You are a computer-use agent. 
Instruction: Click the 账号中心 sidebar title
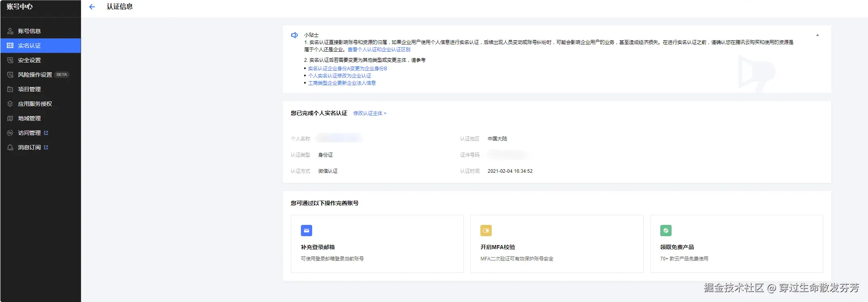(20, 7)
